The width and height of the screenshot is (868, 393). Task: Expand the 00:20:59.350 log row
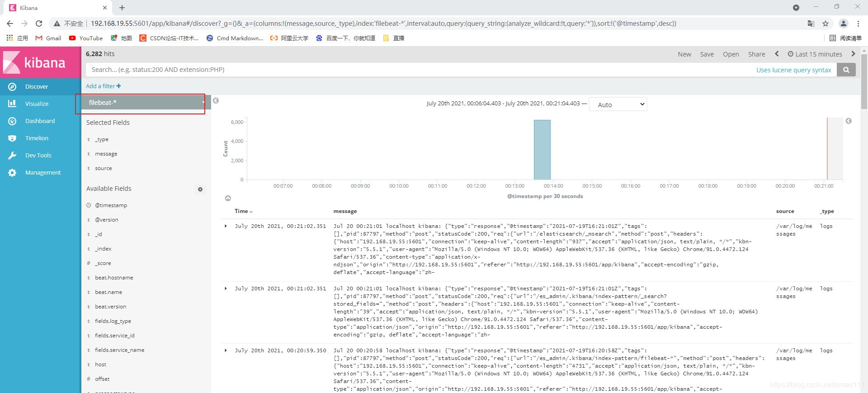pyautogui.click(x=226, y=350)
